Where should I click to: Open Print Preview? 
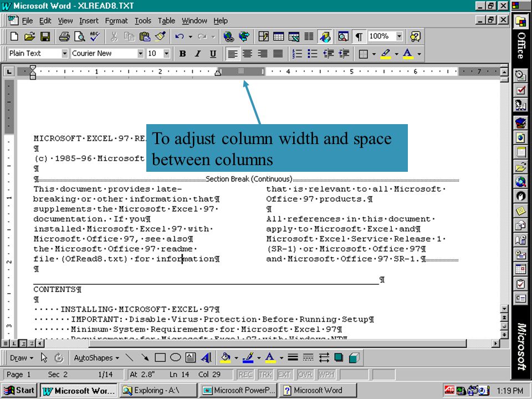(80, 37)
